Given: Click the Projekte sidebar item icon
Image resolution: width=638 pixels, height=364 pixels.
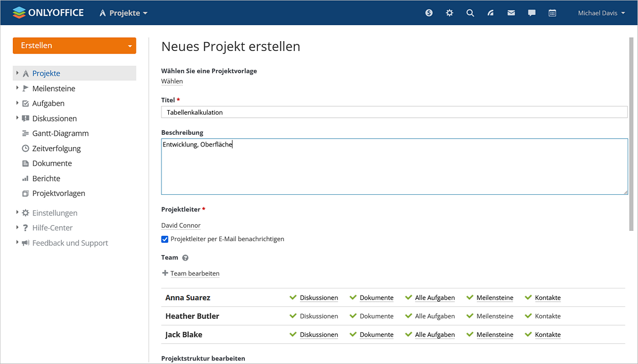Looking at the screenshot, I should pyautogui.click(x=26, y=74).
